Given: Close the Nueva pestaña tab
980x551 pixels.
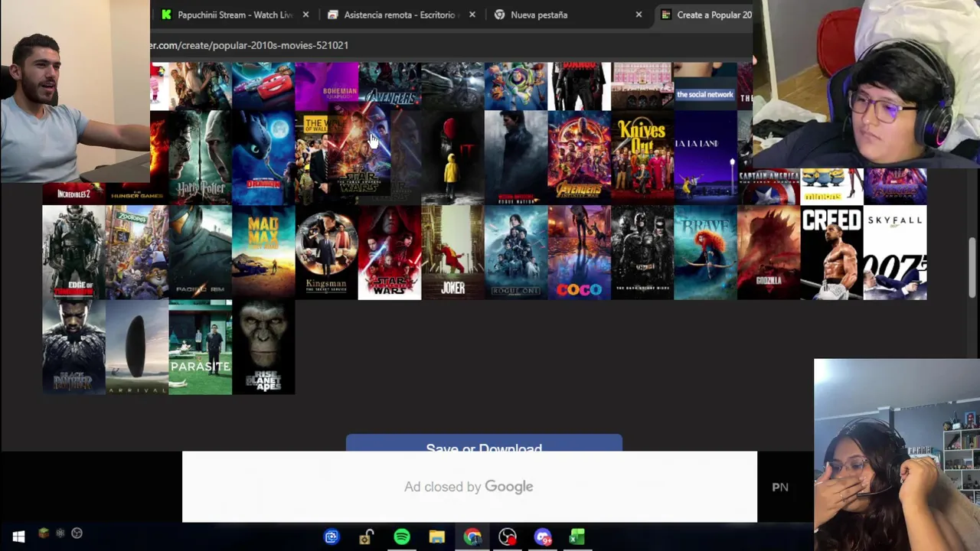Looking at the screenshot, I should tap(639, 15).
